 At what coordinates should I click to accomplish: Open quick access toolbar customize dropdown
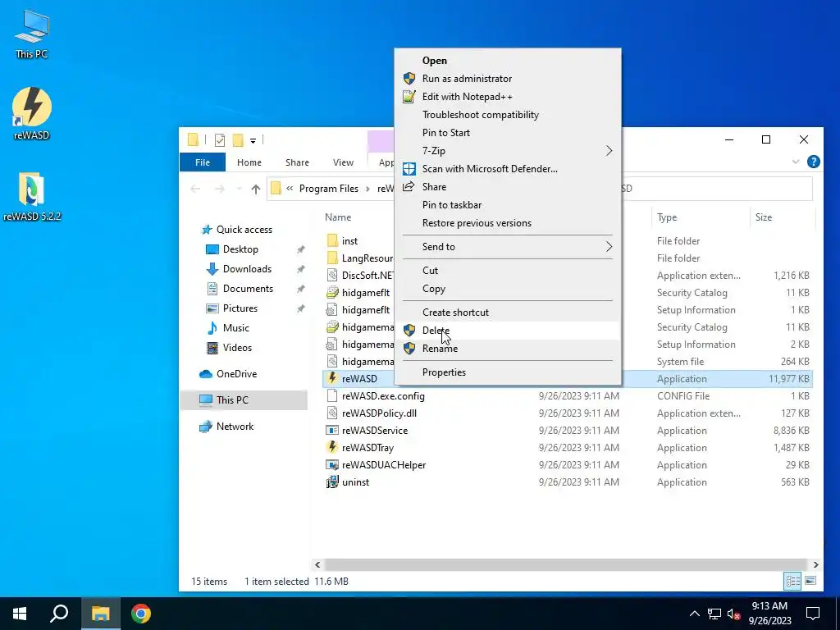click(253, 141)
